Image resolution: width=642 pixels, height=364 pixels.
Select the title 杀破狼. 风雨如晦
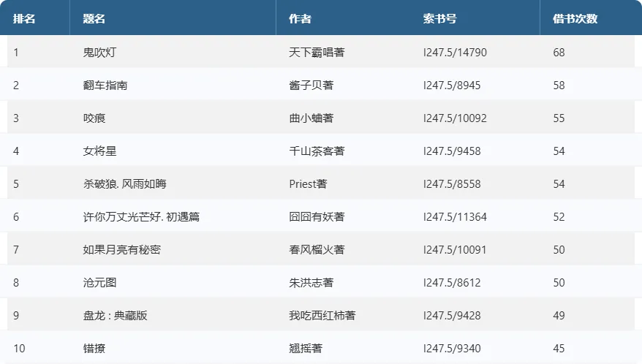click(x=125, y=184)
